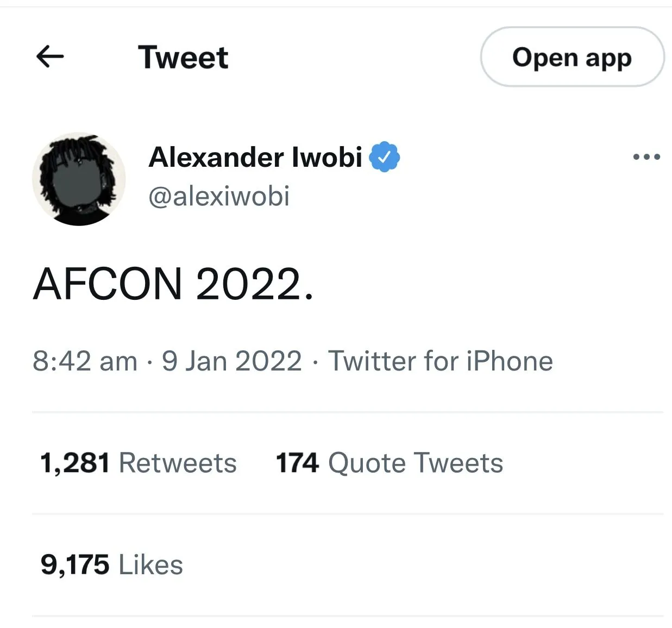Open the Twitter for iPhone source link
Screen dimensions: 672x628
(441, 361)
